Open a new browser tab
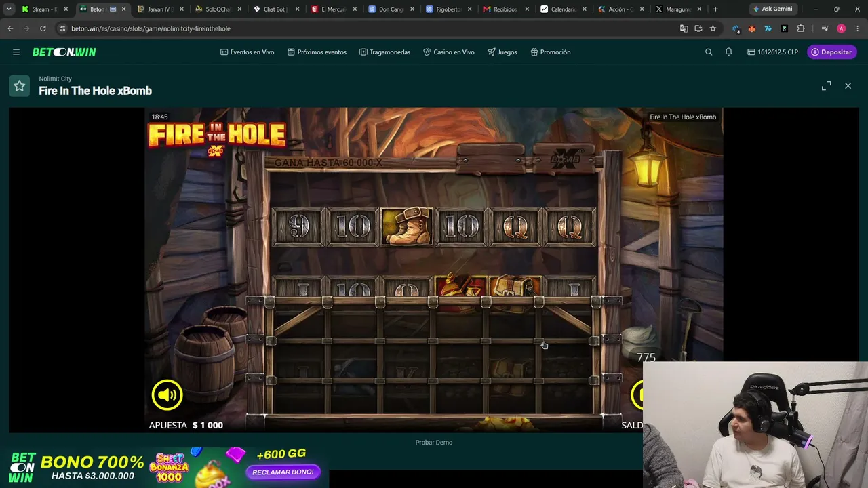868x488 pixels. pos(715,9)
